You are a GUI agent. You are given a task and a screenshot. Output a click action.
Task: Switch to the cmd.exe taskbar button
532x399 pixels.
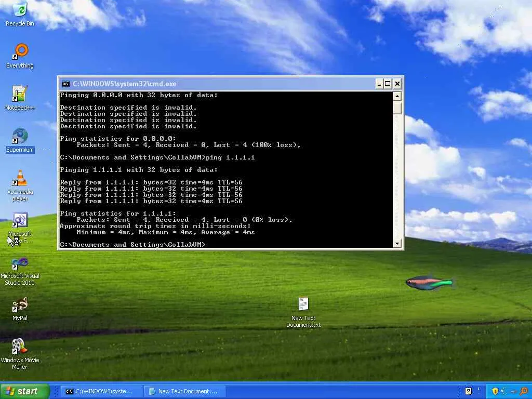pos(101,391)
